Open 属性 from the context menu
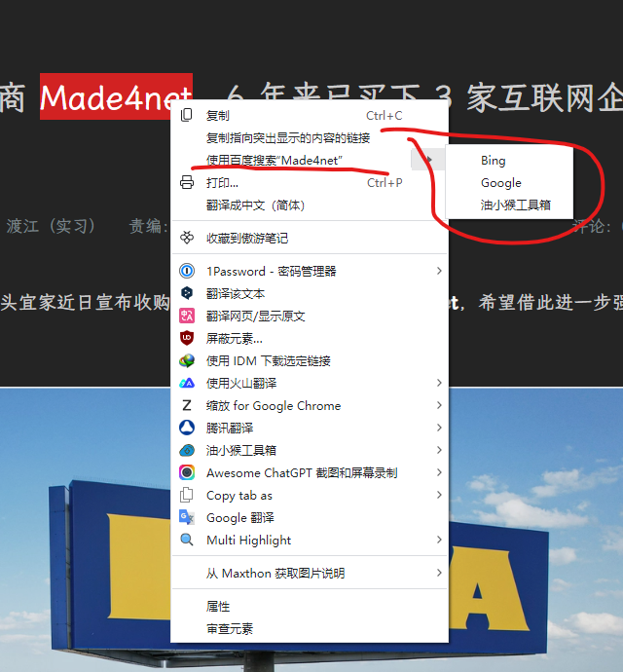 [x=310, y=606]
